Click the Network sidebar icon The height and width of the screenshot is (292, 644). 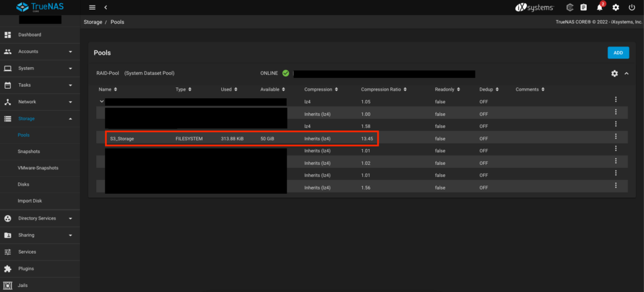coord(8,102)
